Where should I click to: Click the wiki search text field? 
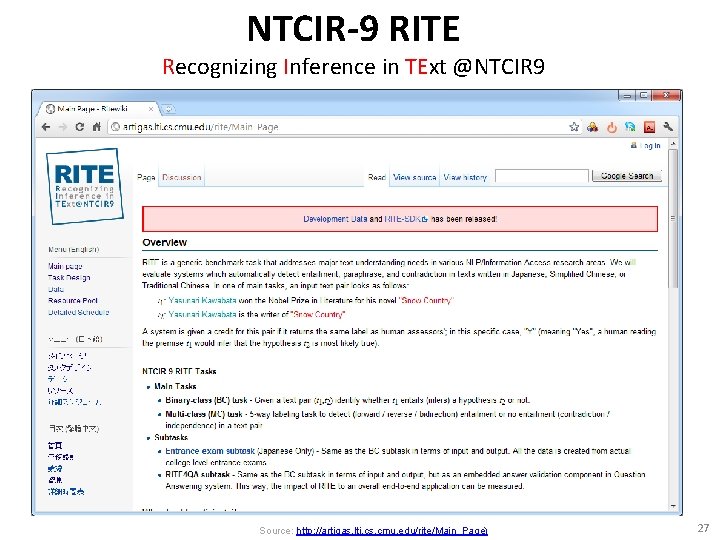542,176
